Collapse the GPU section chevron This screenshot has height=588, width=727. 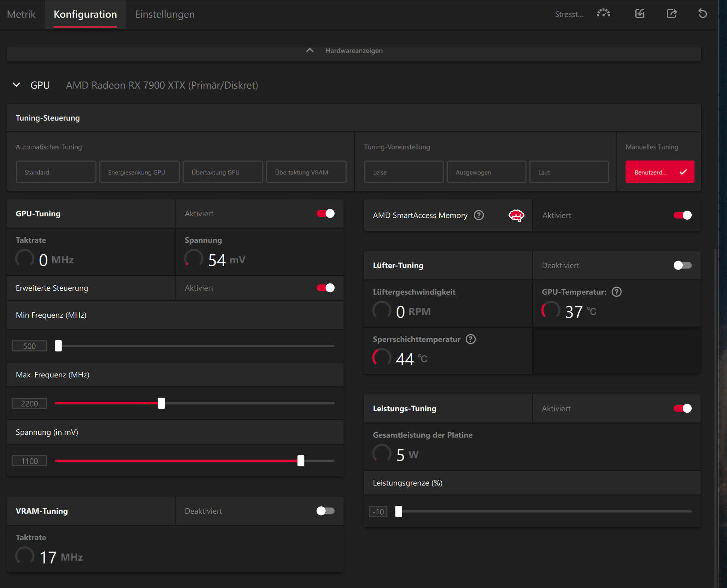[x=17, y=85]
